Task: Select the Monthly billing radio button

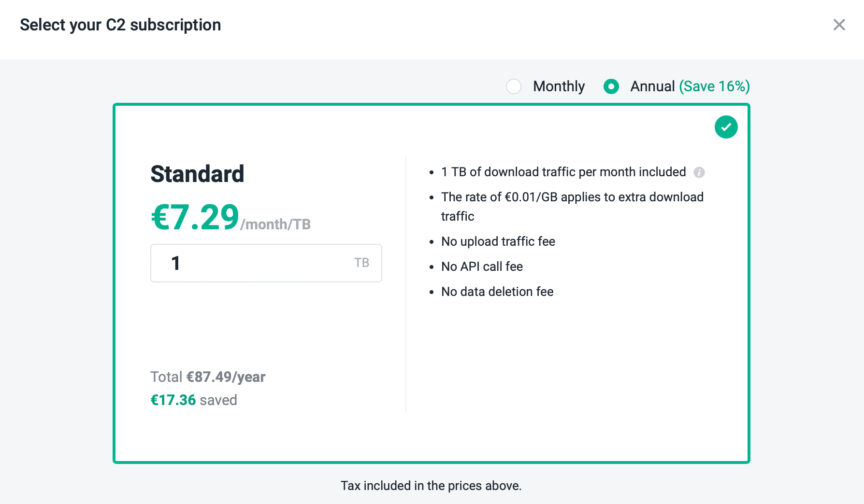Action: pos(514,86)
